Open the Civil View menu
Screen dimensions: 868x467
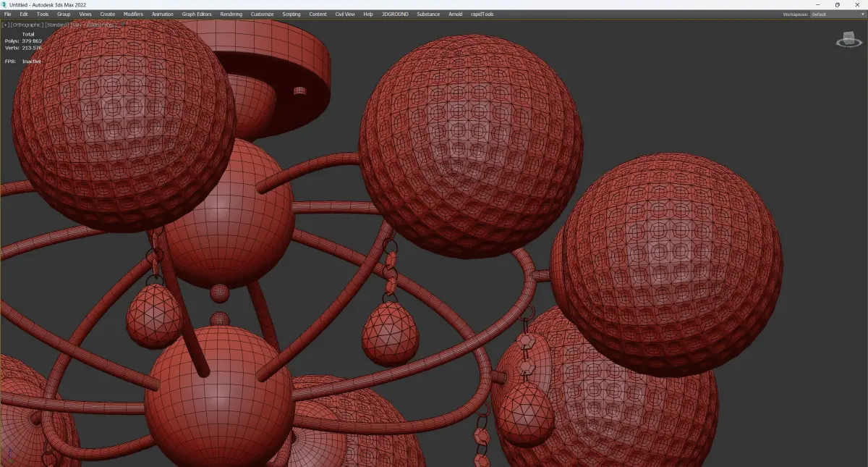(x=345, y=14)
